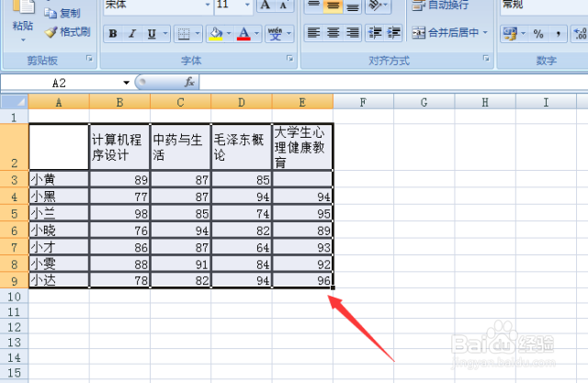Image resolution: width=588 pixels, height=383 pixels.
Task: Click the Name Box showing A2
Action: (x=60, y=83)
